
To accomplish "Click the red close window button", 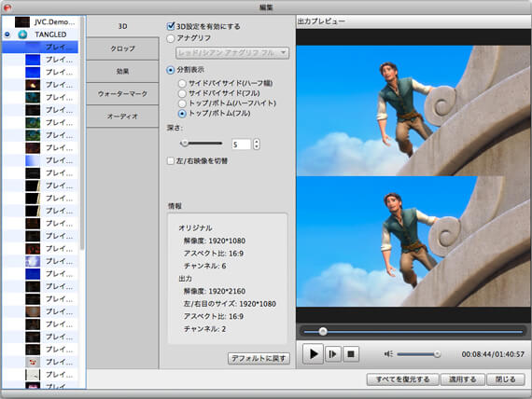I will (x=7, y=7).
